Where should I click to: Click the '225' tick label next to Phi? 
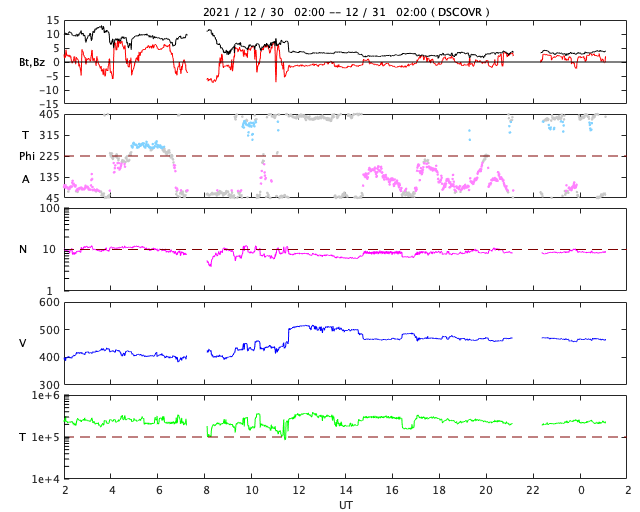coord(49,156)
